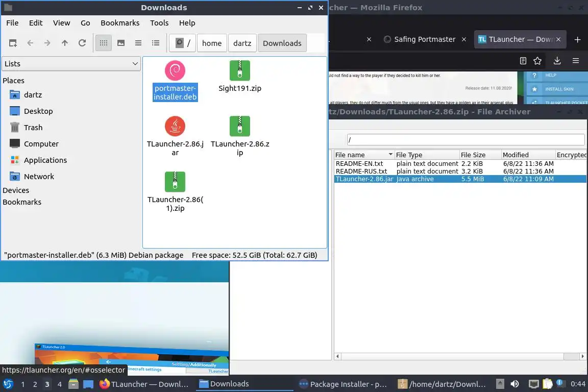The width and height of the screenshot is (588, 392).
Task: Expand the Lists side pane dropdown
Action: pyautogui.click(x=71, y=64)
